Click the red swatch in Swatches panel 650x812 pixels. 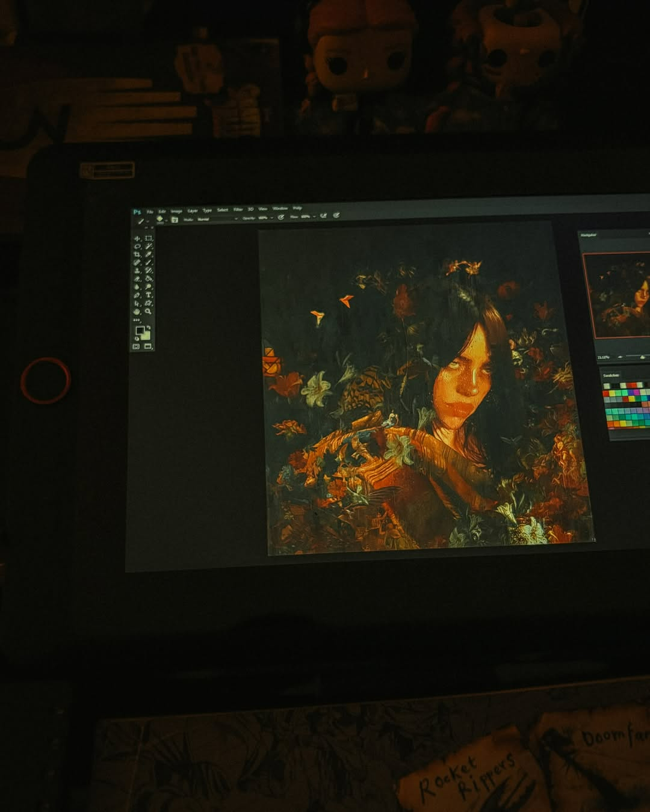pos(607,393)
